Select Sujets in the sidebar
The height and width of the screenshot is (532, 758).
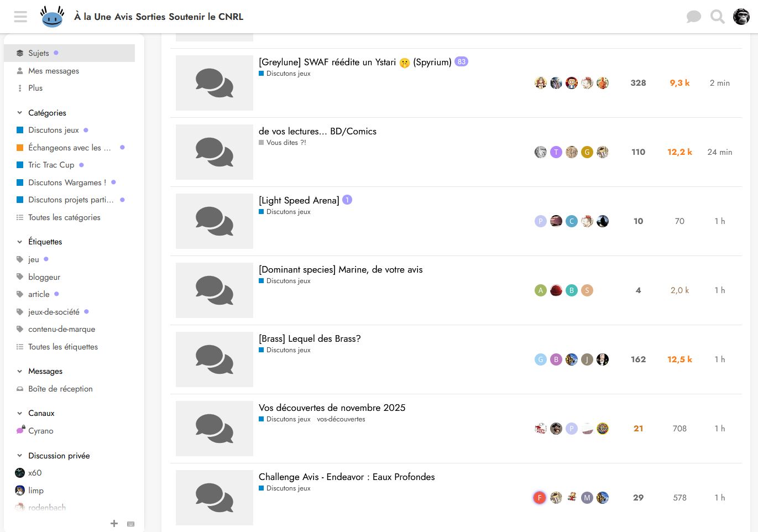point(39,53)
